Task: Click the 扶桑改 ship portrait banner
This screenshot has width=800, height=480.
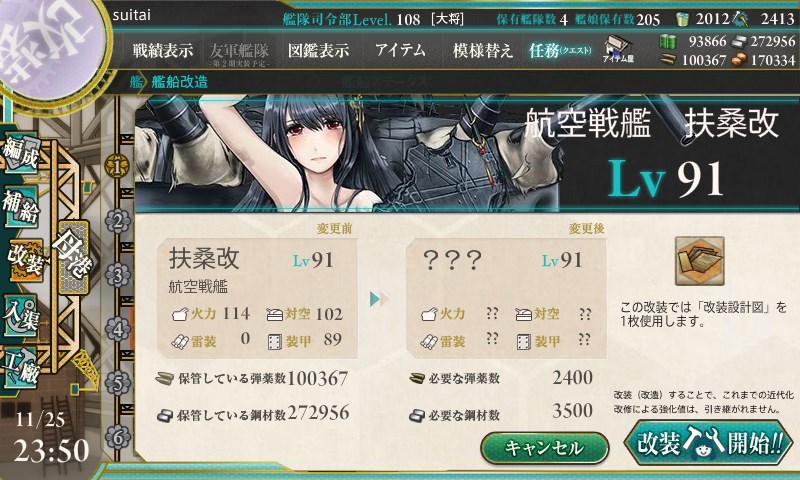Action: pyautogui.click(x=466, y=153)
